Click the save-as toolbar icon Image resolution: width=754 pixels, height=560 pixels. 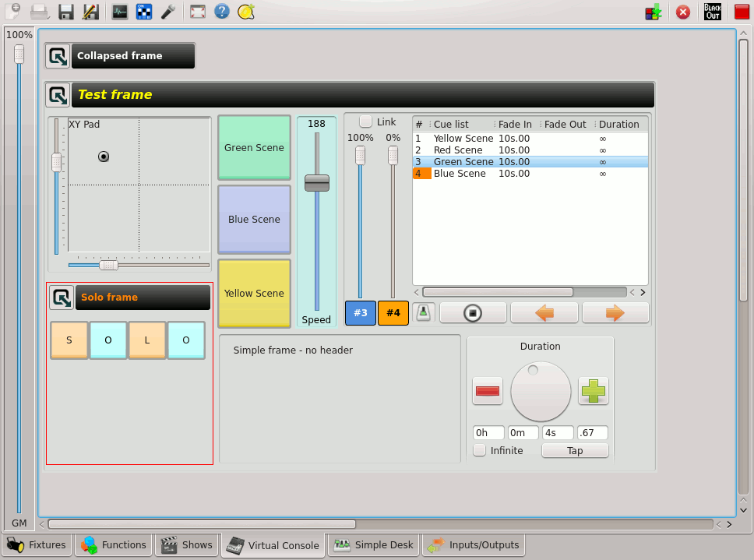point(90,12)
